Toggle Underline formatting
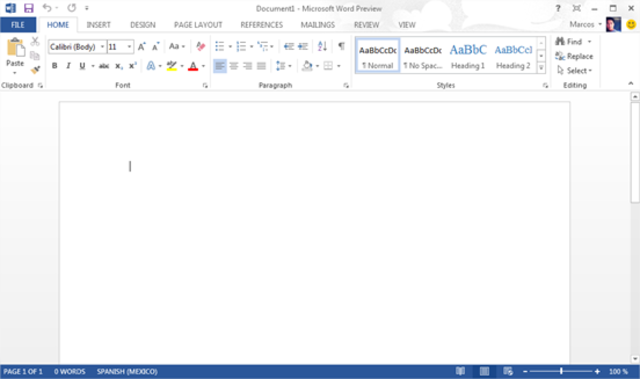The width and height of the screenshot is (640, 379). coord(82,66)
